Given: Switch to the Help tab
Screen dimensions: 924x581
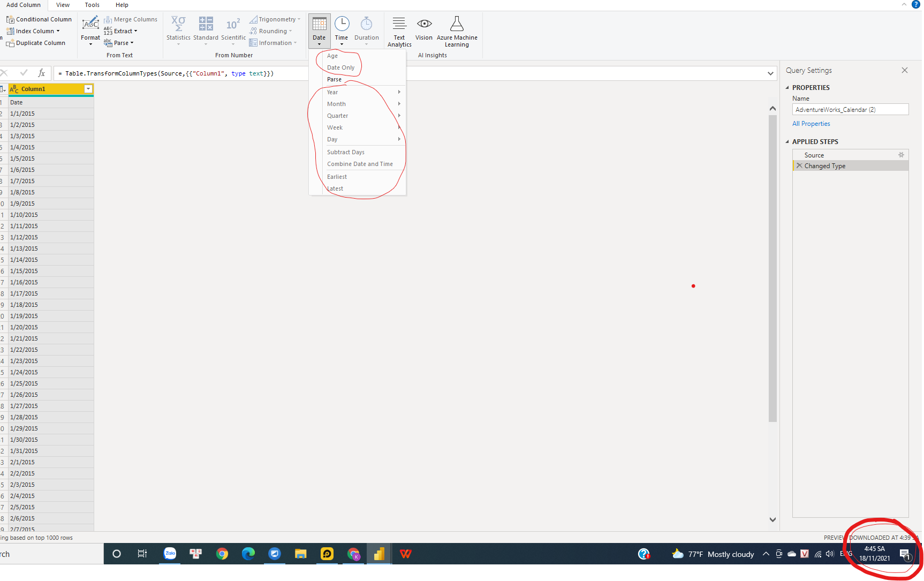Looking at the screenshot, I should tap(122, 5).
